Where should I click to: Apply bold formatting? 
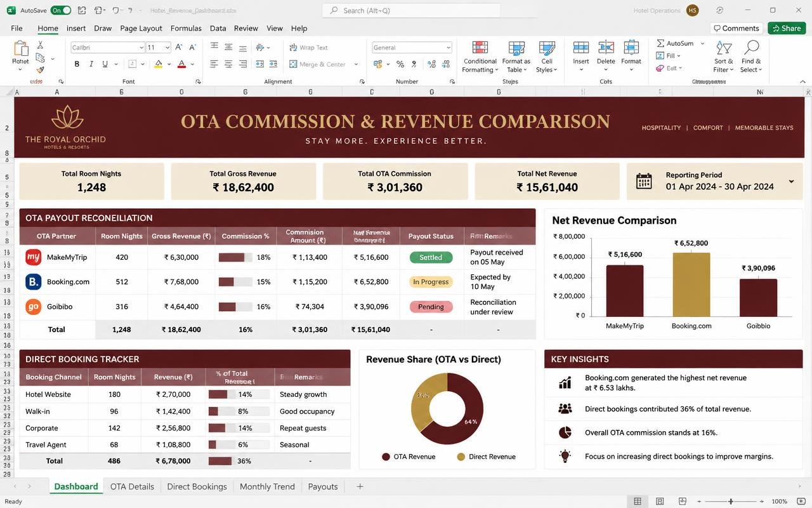pos(77,63)
